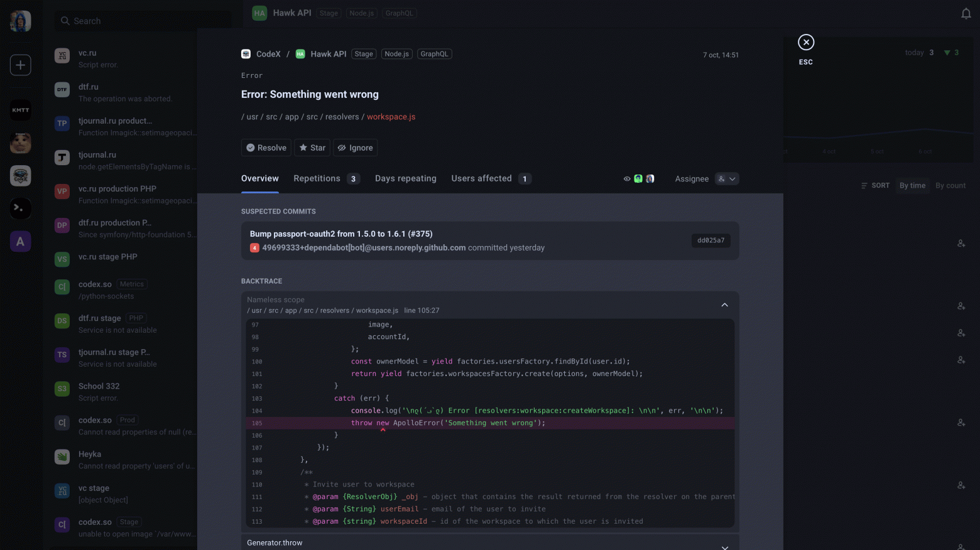Add a new workspace with the plus icon
The height and width of the screenshot is (550, 980).
pos(21,65)
